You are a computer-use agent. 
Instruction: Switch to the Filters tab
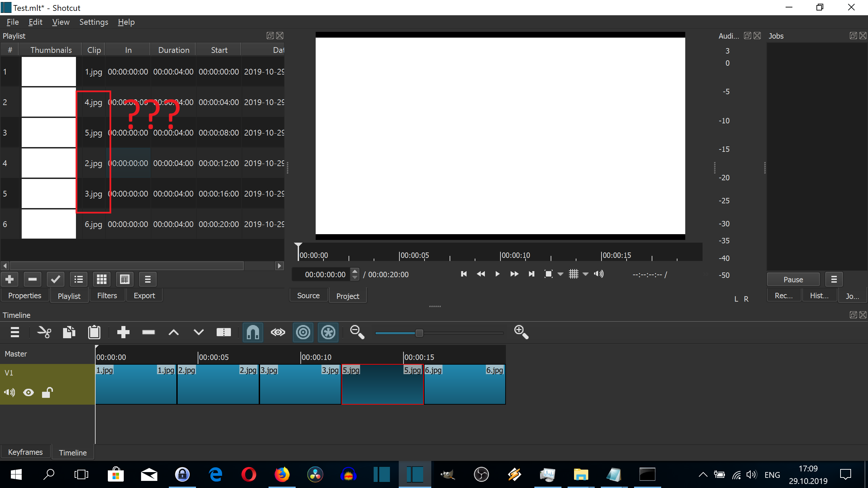(107, 296)
